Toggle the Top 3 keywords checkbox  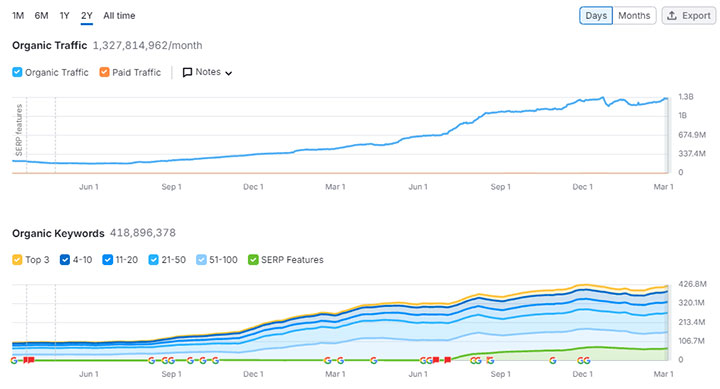pos(17,260)
